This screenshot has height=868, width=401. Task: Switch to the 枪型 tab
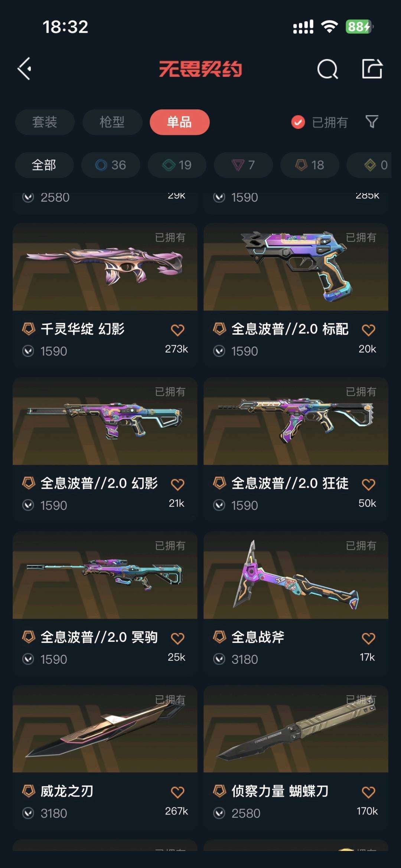tap(112, 122)
